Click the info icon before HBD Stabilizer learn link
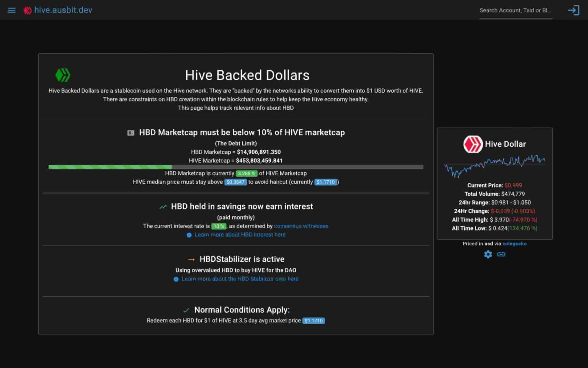The width and height of the screenshot is (588, 368). pyautogui.click(x=176, y=279)
